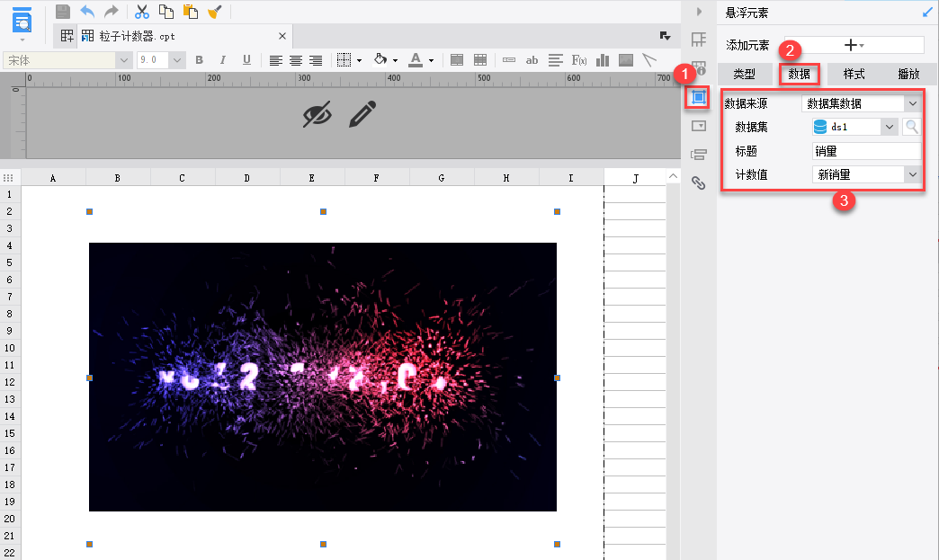
Task: Open the widget settings panel icon in the sidebar
Action: pos(698,126)
